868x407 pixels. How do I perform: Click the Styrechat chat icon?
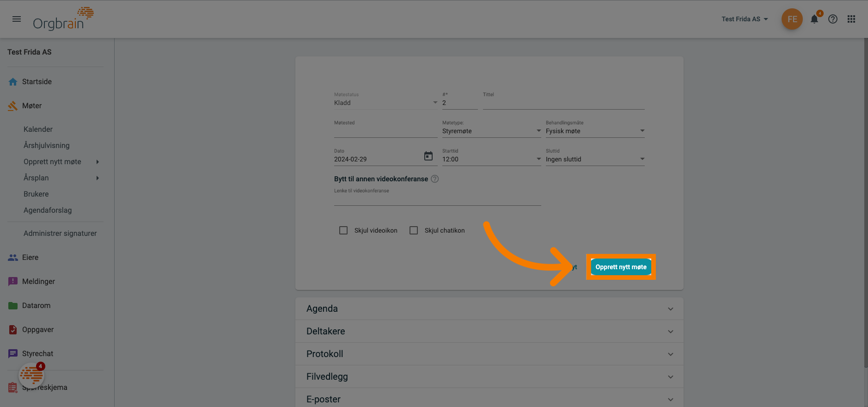13,354
